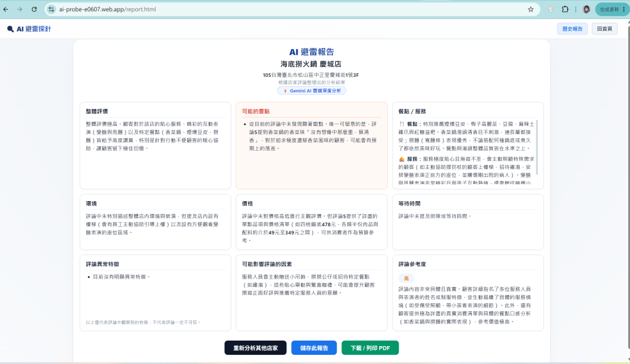
Task: Bookmark this page with the star icon
Action: 531,9
